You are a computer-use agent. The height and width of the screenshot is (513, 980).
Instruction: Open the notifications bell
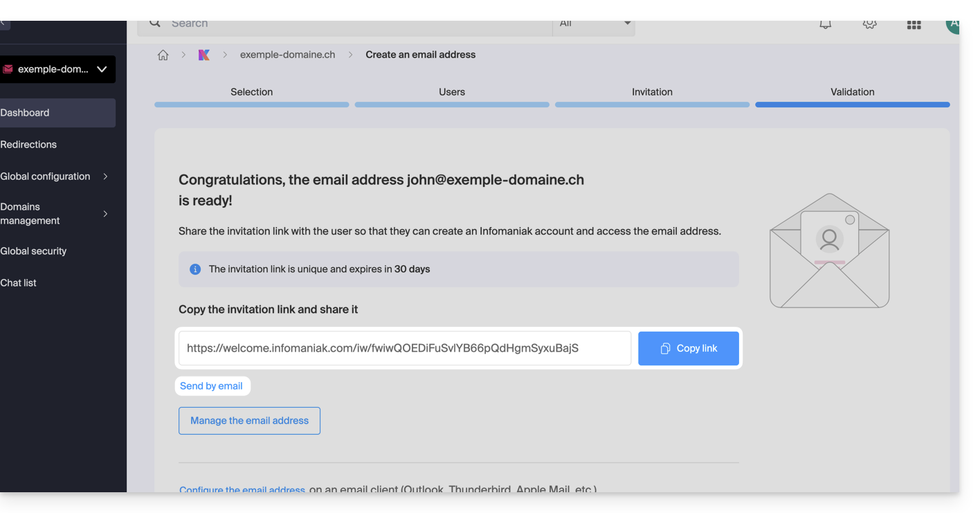[x=825, y=25]
